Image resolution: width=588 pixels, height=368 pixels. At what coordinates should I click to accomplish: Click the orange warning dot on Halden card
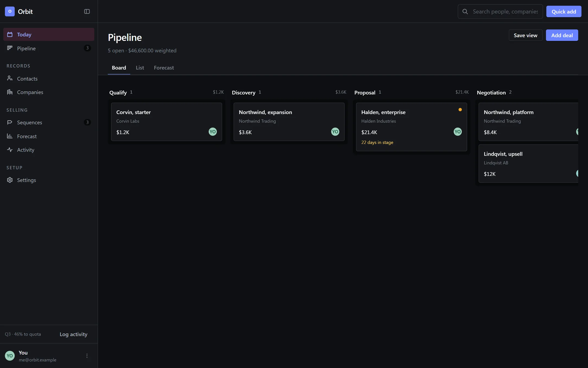[x=460, y=110]
